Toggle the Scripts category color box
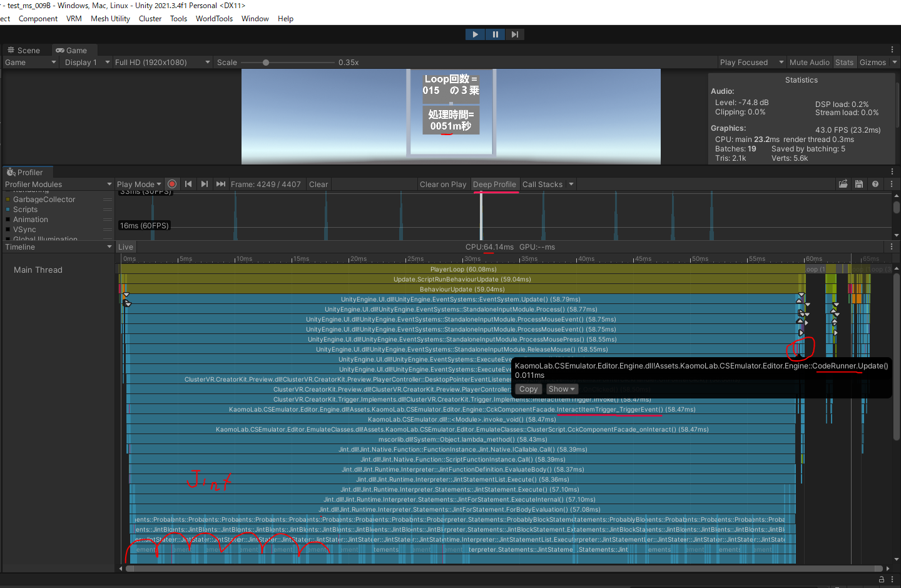The image size is (901, 588). click(8, 210)
